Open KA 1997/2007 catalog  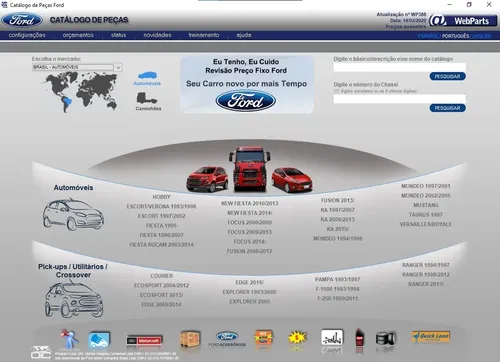(x=337, y=210)
